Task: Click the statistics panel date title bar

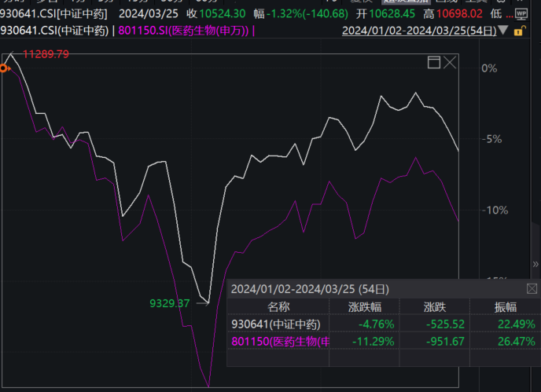Action: 310,288
